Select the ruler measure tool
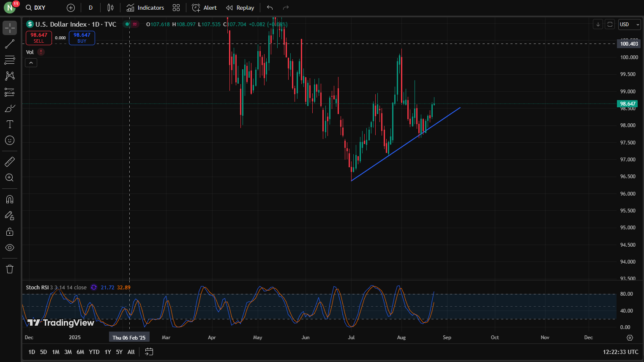Viewport: 644px width, 362px height. (x=10, y=161)
